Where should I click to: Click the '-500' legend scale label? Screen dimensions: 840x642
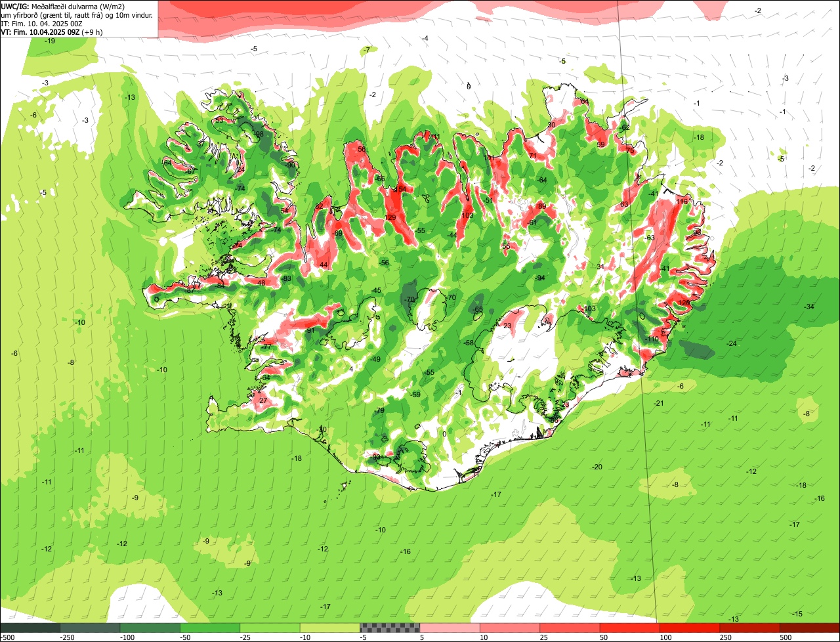coord(8,637)
